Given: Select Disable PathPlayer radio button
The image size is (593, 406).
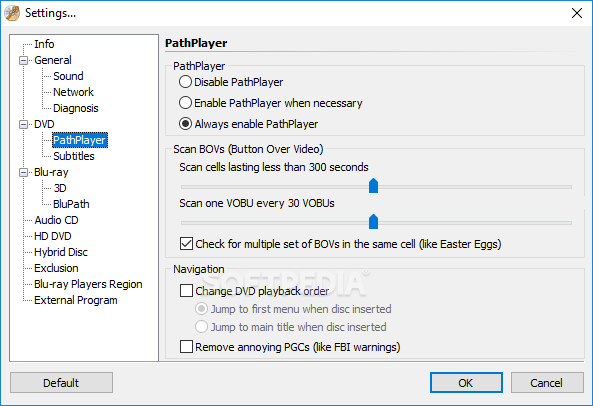Looking at the screenshot, I should (185, 82).
